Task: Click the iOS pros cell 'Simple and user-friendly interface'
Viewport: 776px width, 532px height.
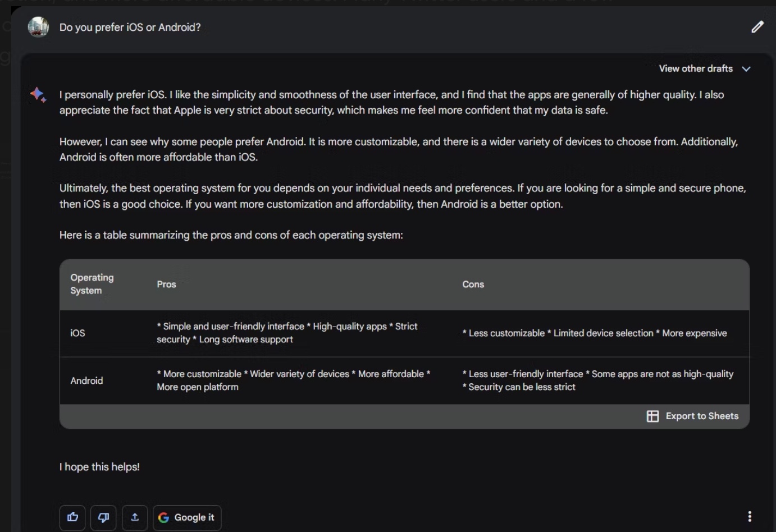Action: pyautogui.click(x=287, y=333)
